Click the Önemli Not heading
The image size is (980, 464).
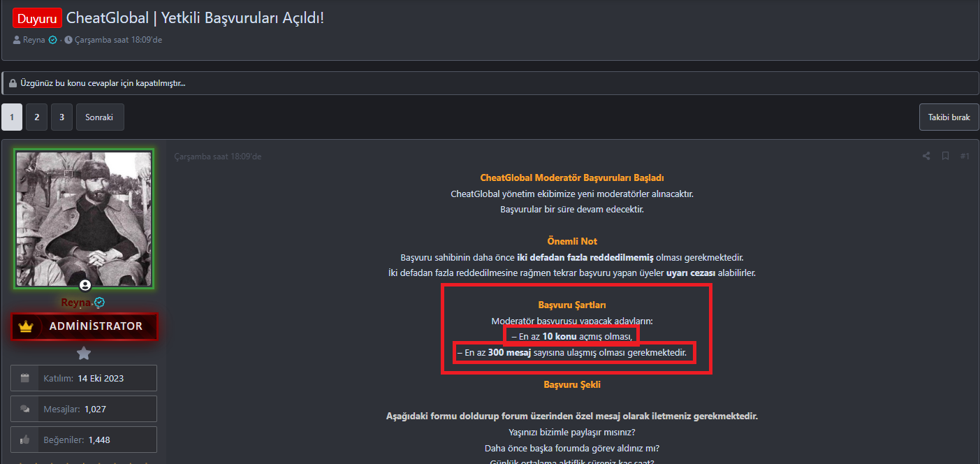point(572,241)
